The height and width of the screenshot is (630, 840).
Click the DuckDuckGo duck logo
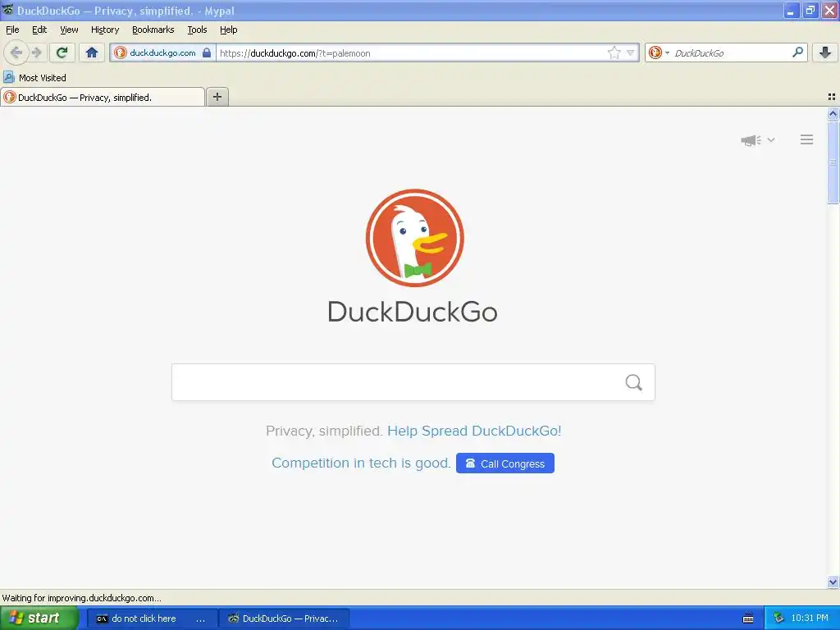[x=414, y=237]
